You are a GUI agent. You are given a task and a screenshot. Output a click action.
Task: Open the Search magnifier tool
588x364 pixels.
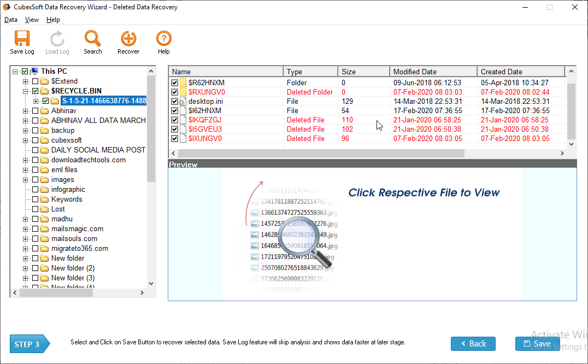click(93, 39)
